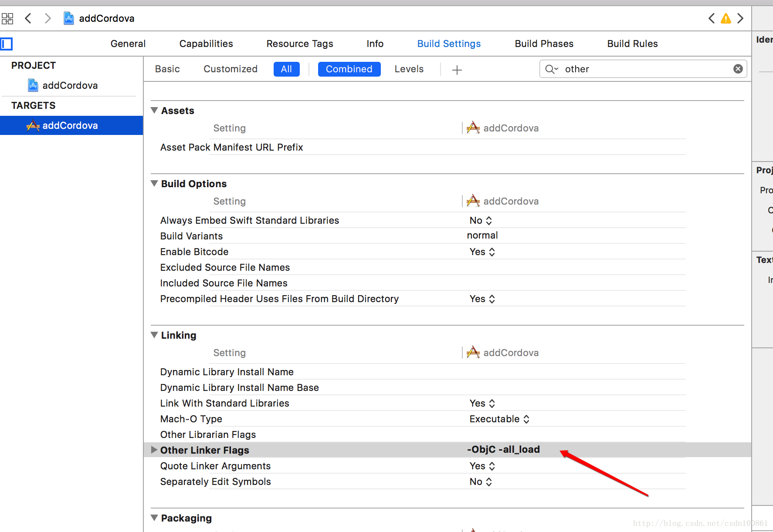Click the search field containing 'other'
The image size is (773, 532).
click(x=643, y=69)
